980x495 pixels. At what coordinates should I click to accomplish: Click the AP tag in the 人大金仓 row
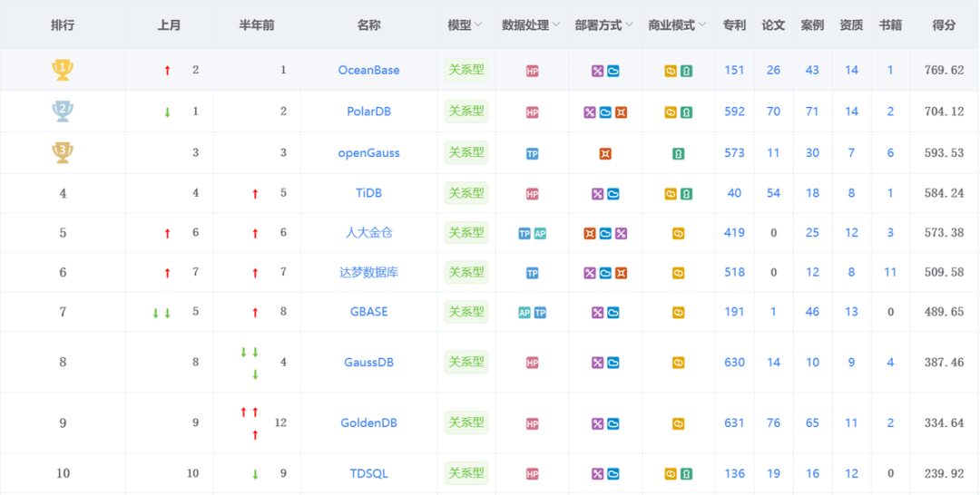coord(540,234)
